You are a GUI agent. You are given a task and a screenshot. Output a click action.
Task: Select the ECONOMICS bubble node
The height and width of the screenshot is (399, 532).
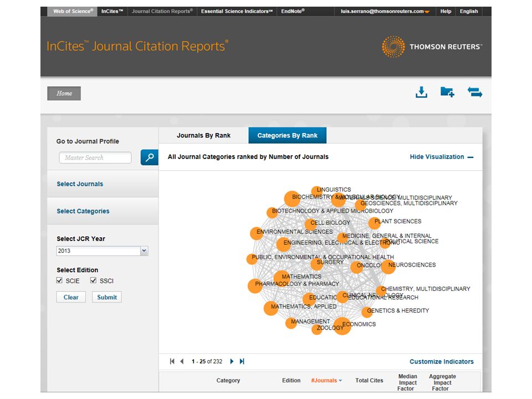pyautogui.click(x=342, y=326)
